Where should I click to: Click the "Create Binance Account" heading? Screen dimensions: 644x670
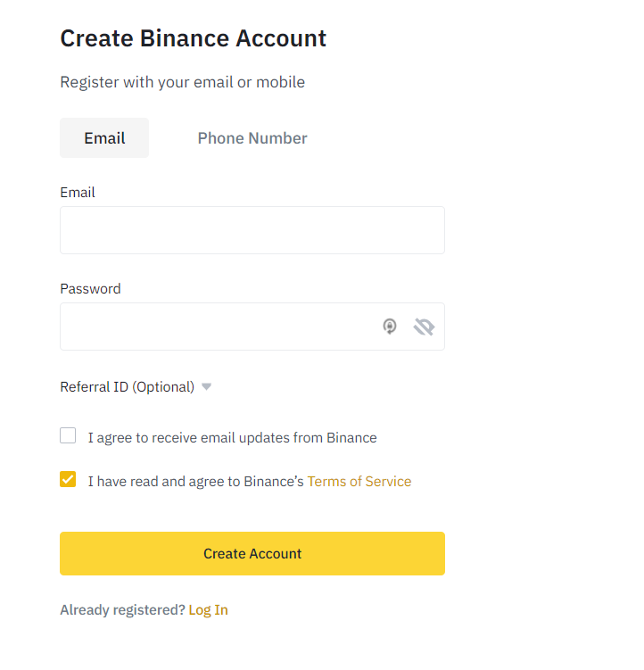[x=193, y=38]
